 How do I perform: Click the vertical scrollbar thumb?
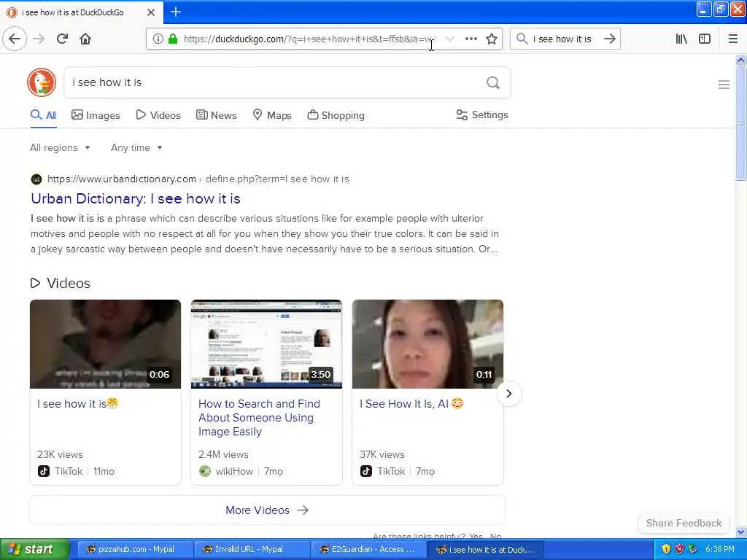pos(740,124)
